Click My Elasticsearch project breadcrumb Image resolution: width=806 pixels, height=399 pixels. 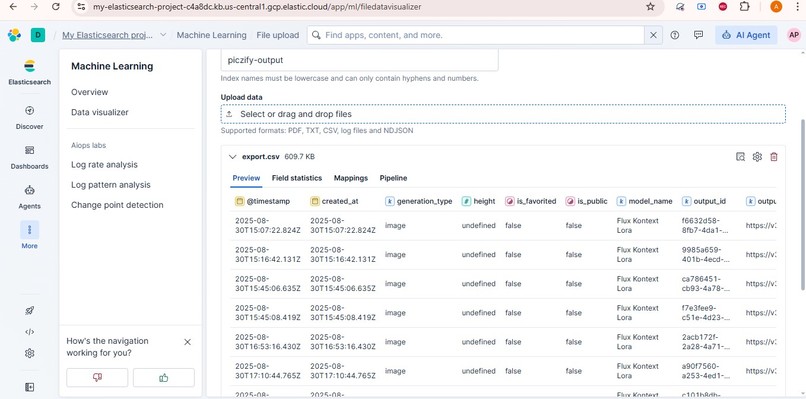(107, 35)
